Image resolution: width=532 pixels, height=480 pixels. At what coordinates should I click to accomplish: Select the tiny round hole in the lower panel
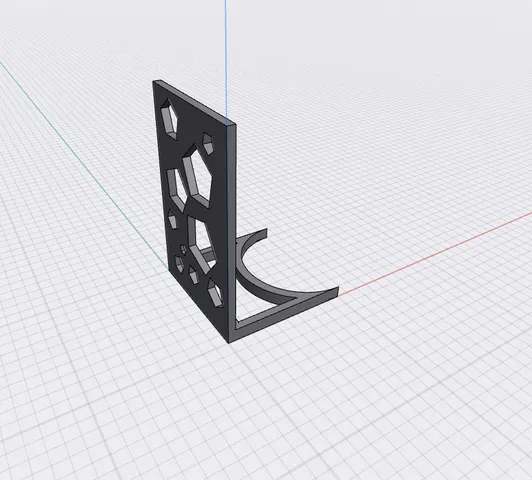[184, 249]
